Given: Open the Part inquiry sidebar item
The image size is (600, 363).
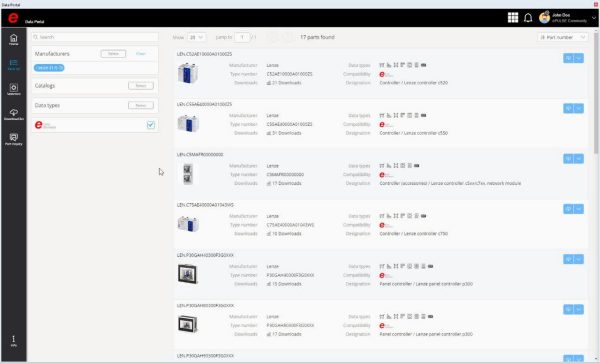Looking at the screenshot, I should pyautogui.click(x=13, y=139).
